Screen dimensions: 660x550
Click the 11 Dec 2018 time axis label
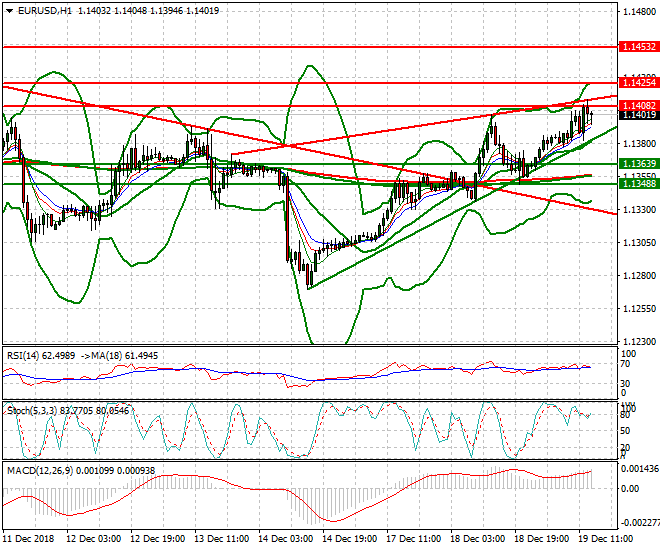pyautogui.click(x=28, y=539)
